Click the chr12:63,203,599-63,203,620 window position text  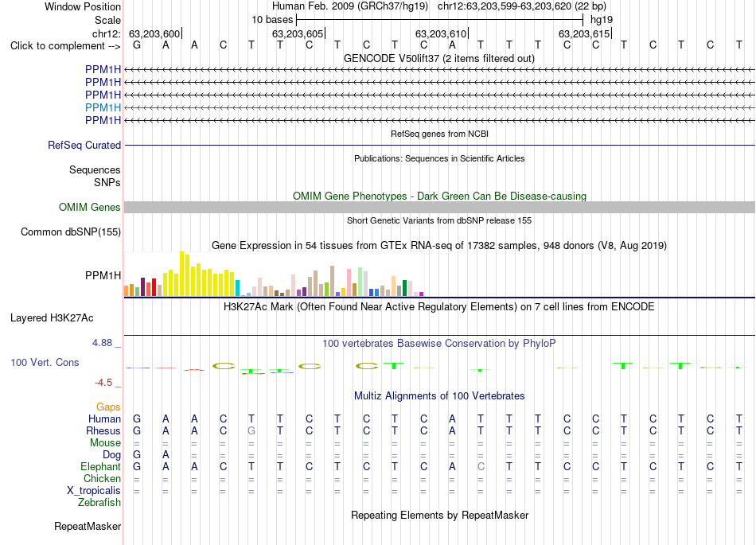coord(522,6)
